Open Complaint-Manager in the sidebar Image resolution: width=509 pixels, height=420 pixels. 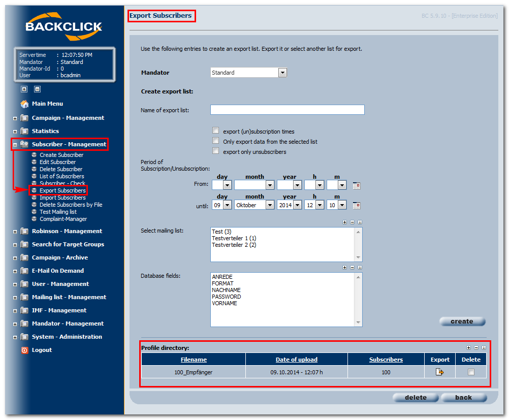point(63,219)
